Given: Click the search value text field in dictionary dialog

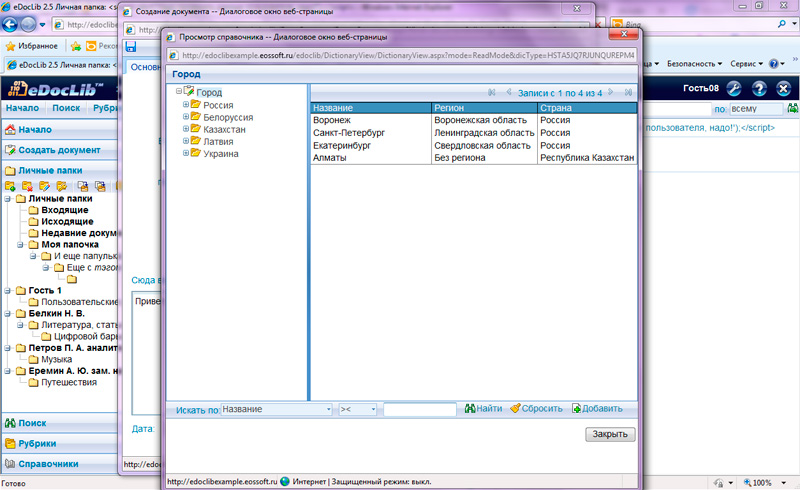Looking at the screenshot, I should click(x=420, y=409).
